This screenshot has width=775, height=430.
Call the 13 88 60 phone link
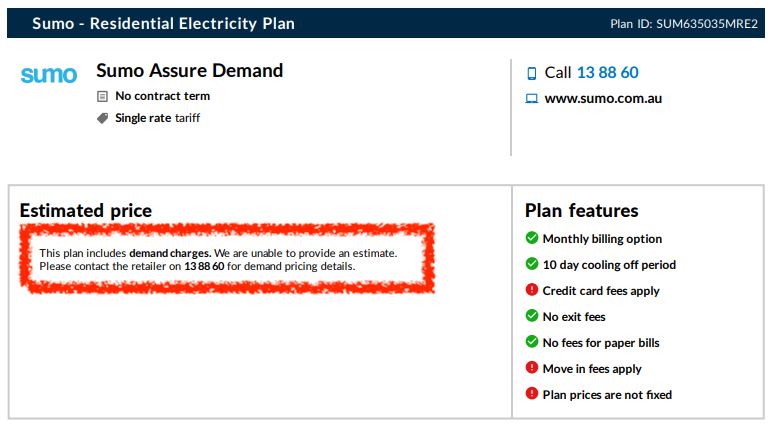point(607,73)
